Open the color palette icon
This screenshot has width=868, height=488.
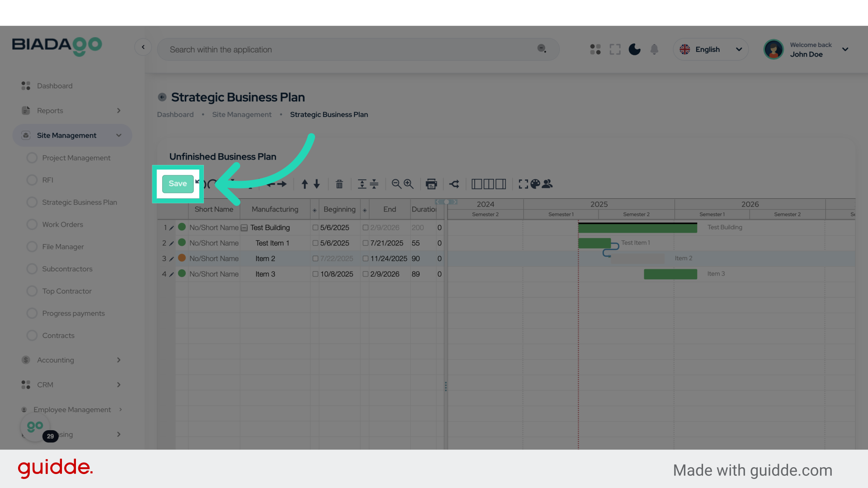pos(535,184)
